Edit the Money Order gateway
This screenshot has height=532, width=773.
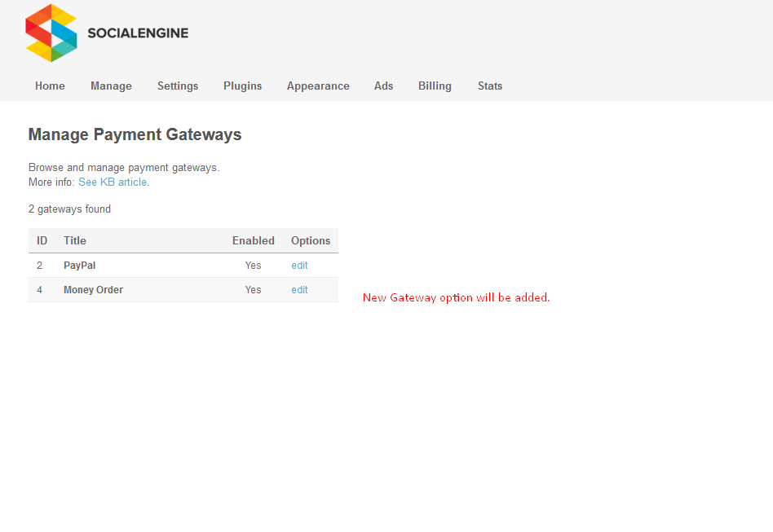point(299,290)
